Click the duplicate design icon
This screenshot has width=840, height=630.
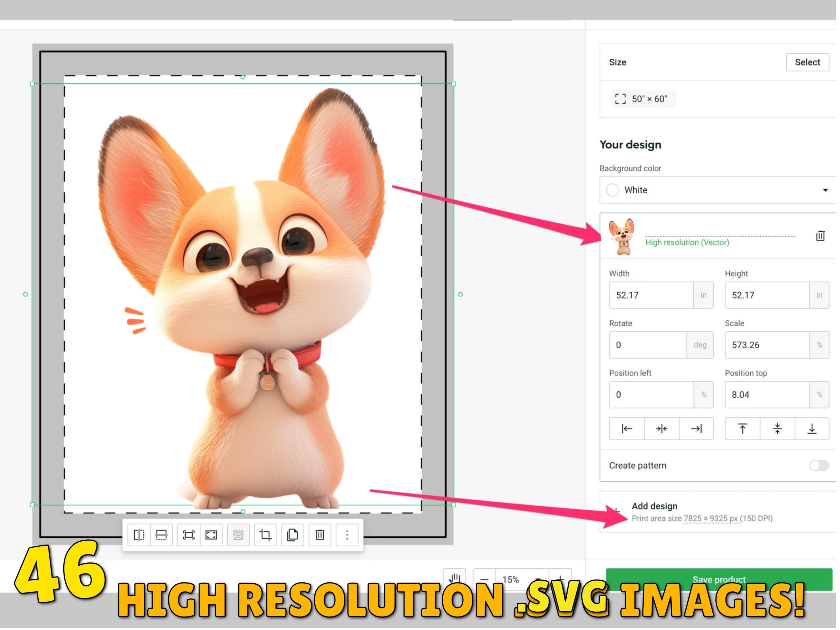(292, 536)
